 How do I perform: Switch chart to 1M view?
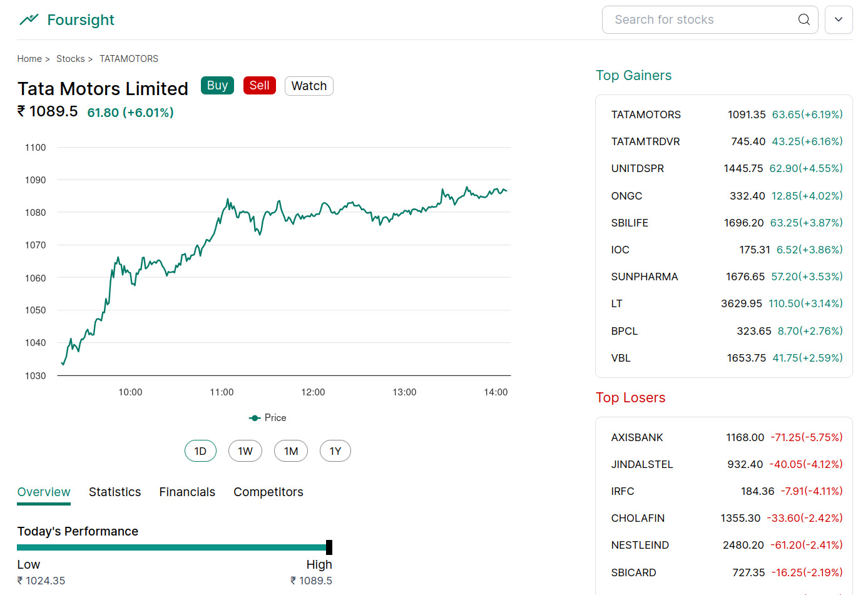click(290, 450)
